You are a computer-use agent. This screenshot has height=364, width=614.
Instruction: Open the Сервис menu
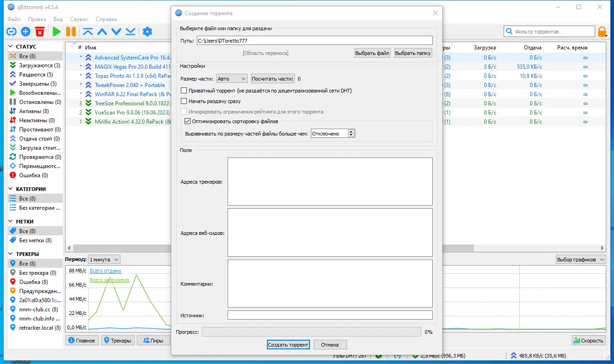tap(80, 19)
